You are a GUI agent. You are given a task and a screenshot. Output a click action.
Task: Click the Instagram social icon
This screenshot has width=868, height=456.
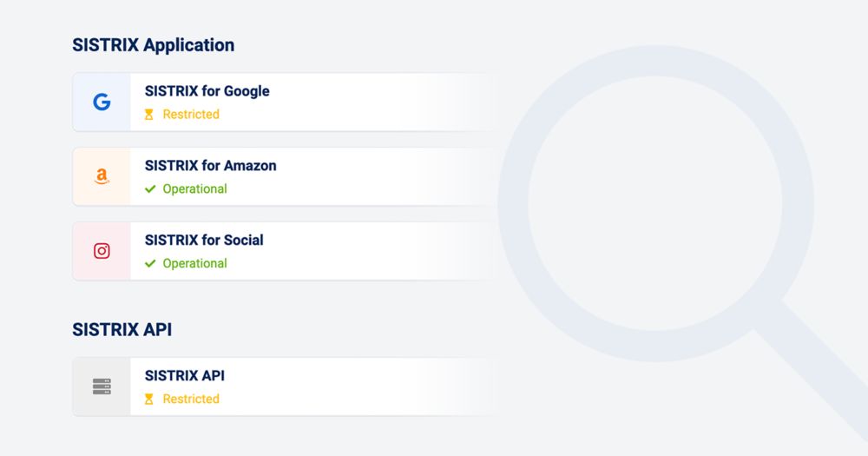point(102,251)
